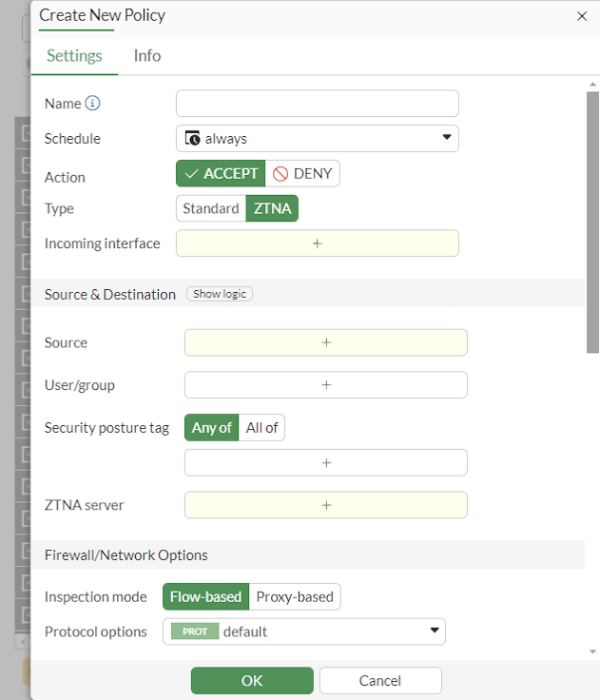Open the Schedule dropdown
The image size is (600, 700).
point(318,139)
